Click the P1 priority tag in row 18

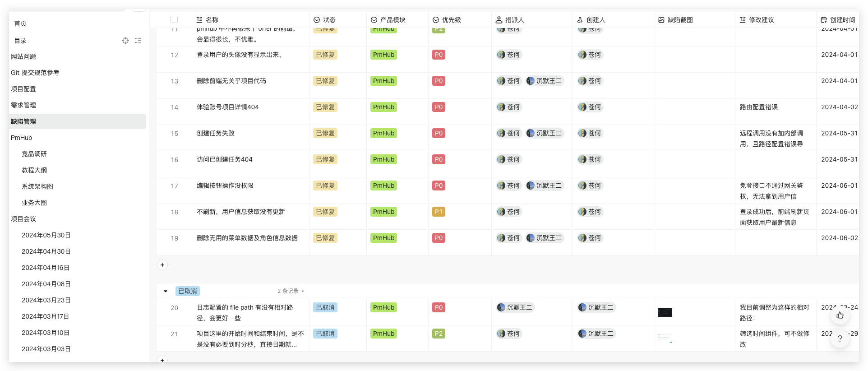(x=439, y=212)
